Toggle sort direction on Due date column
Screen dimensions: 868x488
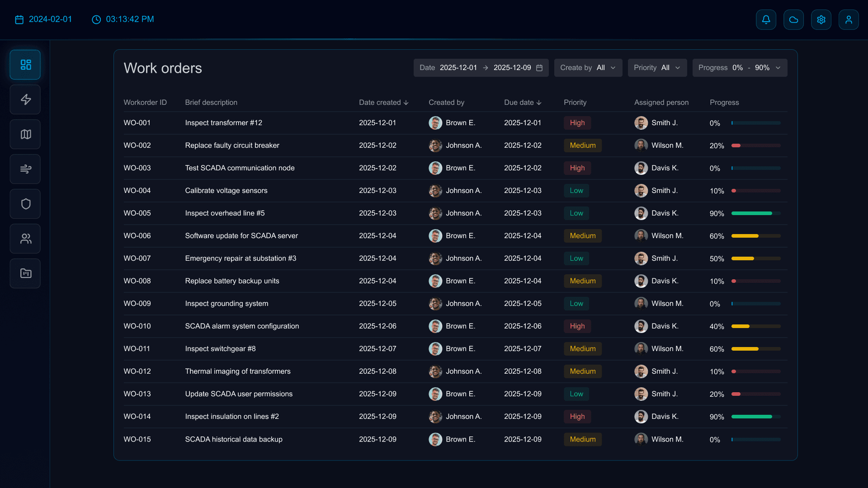coord(539,103)
